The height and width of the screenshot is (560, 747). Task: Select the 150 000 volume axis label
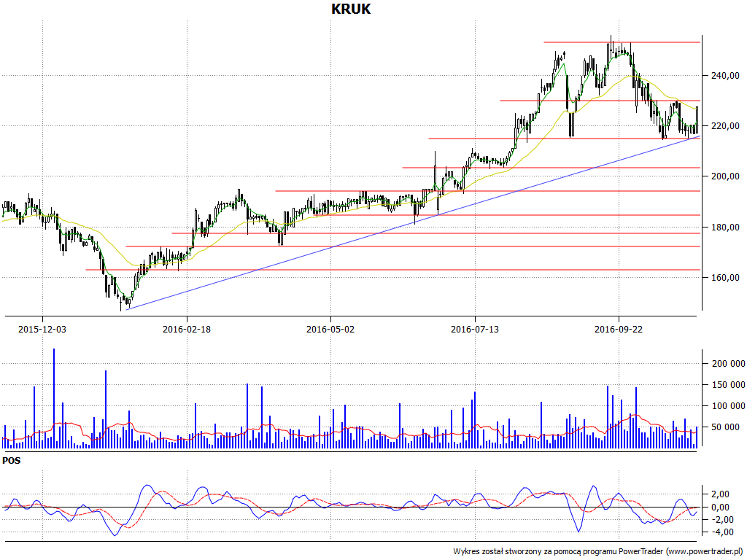click(727, 385)
